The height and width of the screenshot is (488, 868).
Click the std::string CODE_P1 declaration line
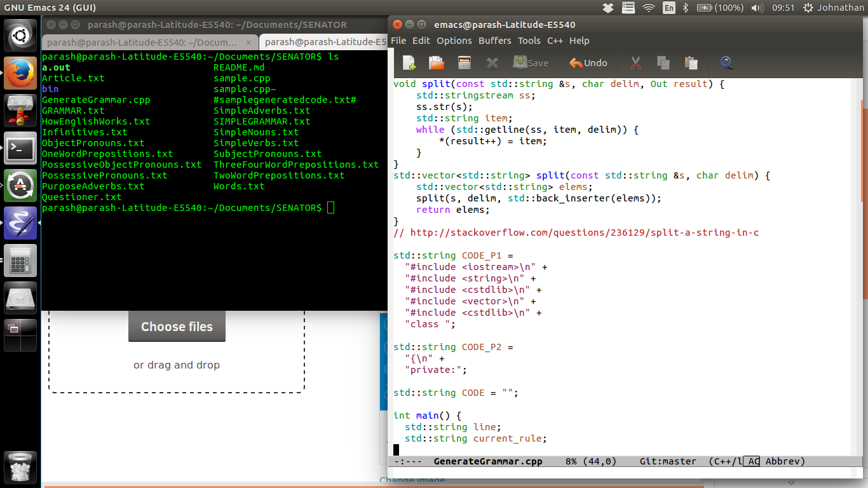point(453,255)
